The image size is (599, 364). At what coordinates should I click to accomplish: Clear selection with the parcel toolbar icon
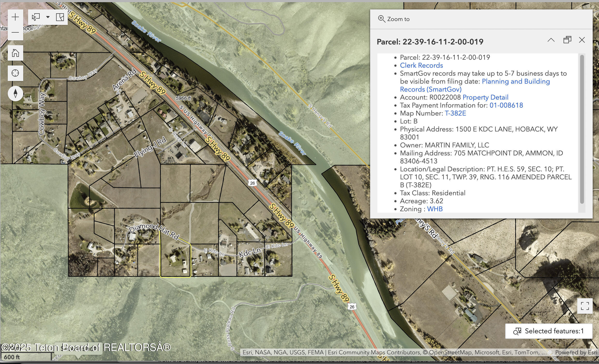click(x=60, y=17)
